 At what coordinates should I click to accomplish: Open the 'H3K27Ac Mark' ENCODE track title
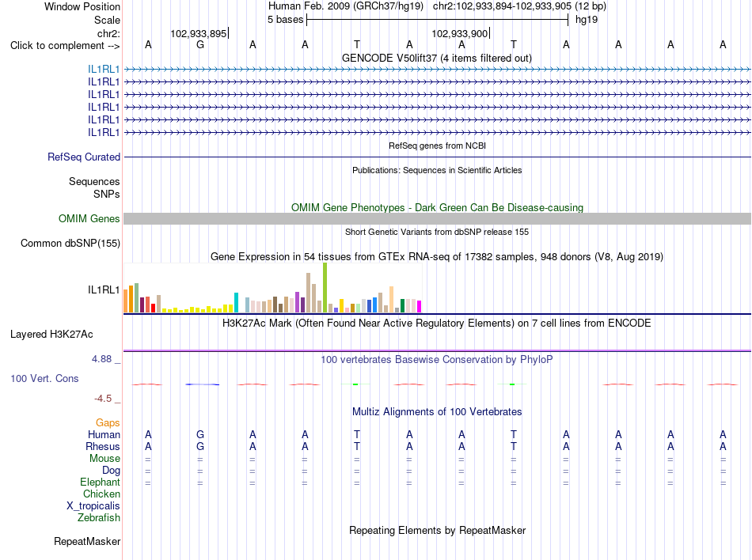click(x=437, y=323)
